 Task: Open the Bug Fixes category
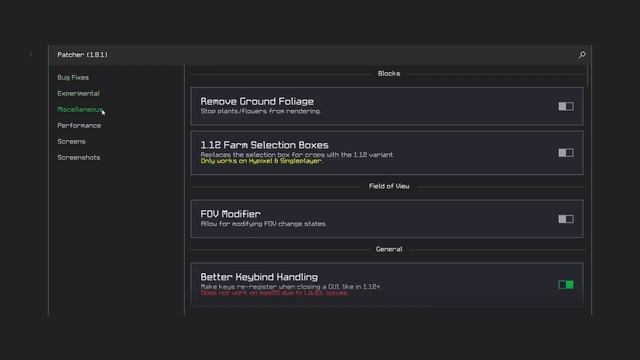point(73,78)
